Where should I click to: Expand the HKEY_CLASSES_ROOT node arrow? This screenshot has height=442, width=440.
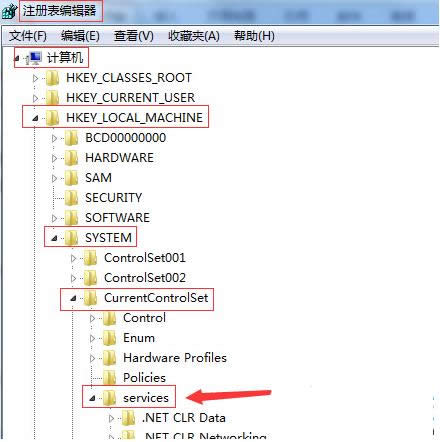click(35, 78)
